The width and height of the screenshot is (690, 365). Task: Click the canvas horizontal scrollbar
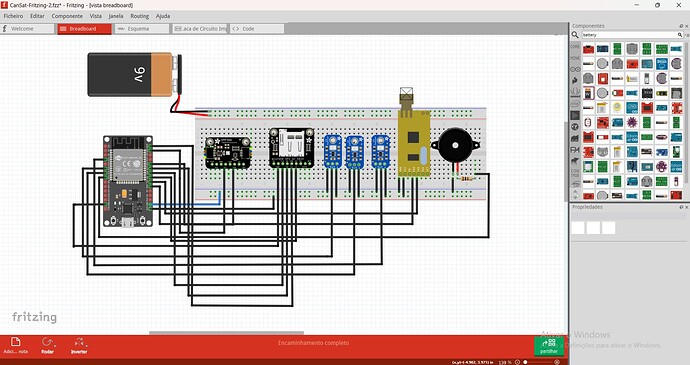pyautogui.click(x=226, y=333)
